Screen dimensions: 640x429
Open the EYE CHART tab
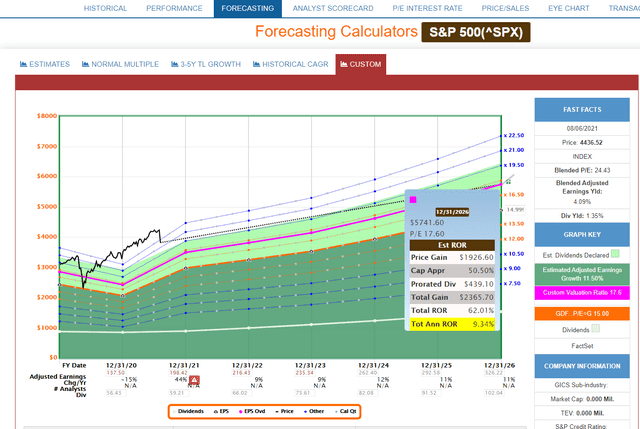[x=569, y=8]
